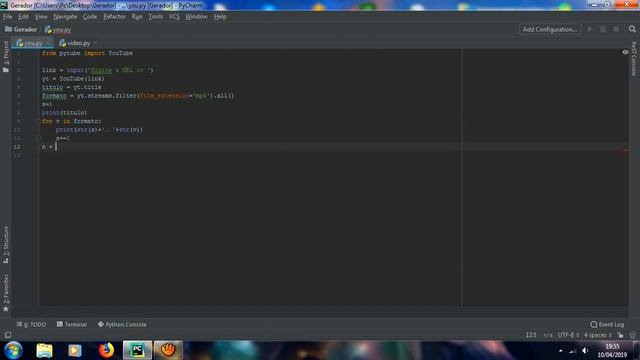This screenshot has height=360, width=640.
Task: Open the Help menu
Action: [x=220, y=17]
